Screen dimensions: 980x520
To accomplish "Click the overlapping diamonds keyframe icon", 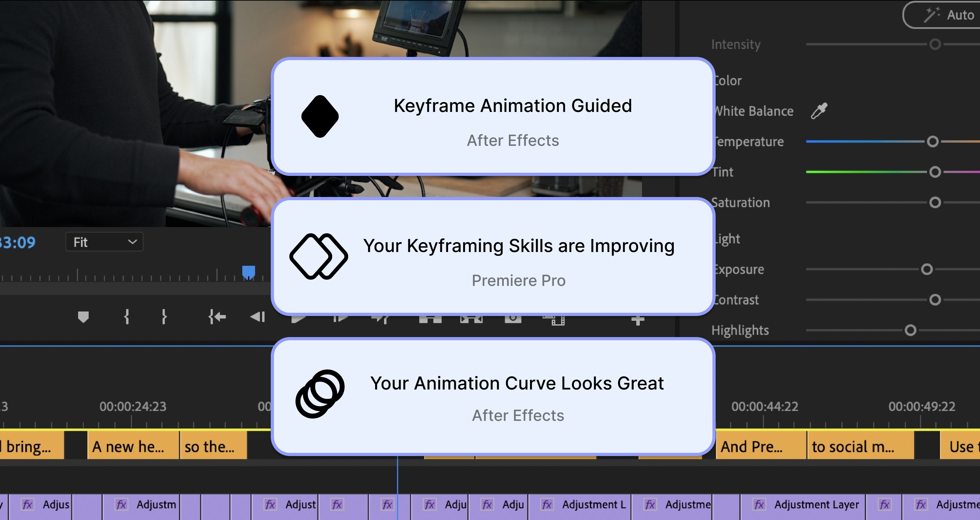I will click(318, 256).
